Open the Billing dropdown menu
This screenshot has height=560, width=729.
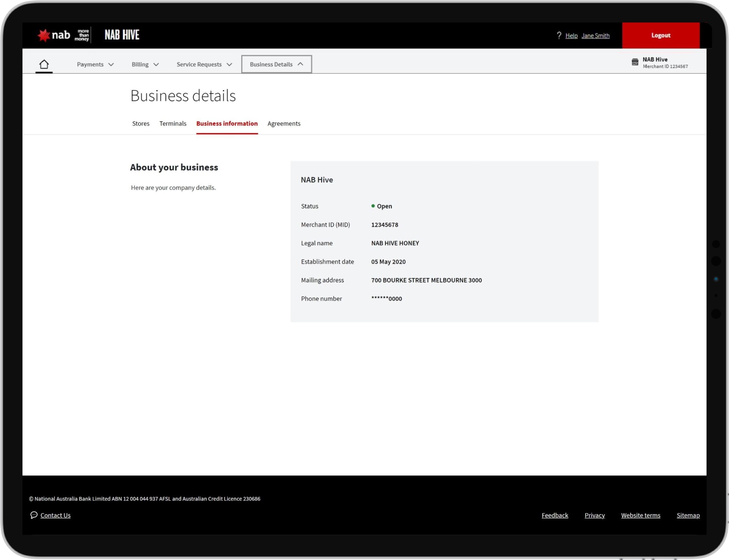(x=145, y=64)
